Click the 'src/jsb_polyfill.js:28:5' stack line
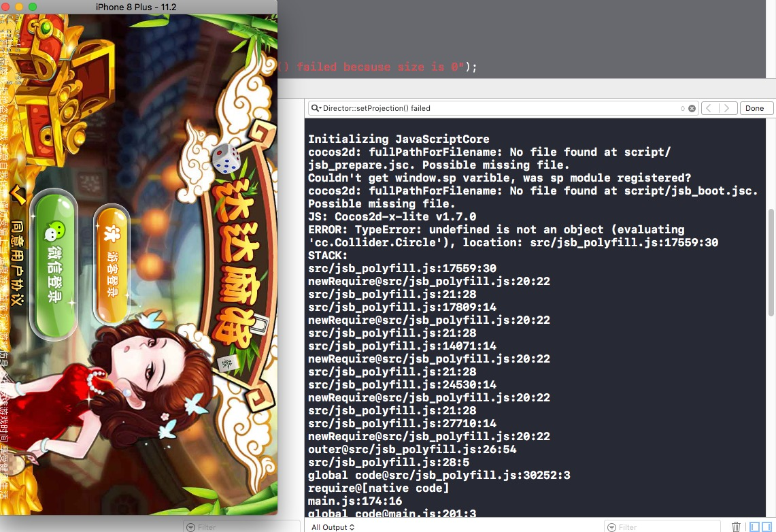The width and height of the screenshot is (776, 532). point(388,462)
